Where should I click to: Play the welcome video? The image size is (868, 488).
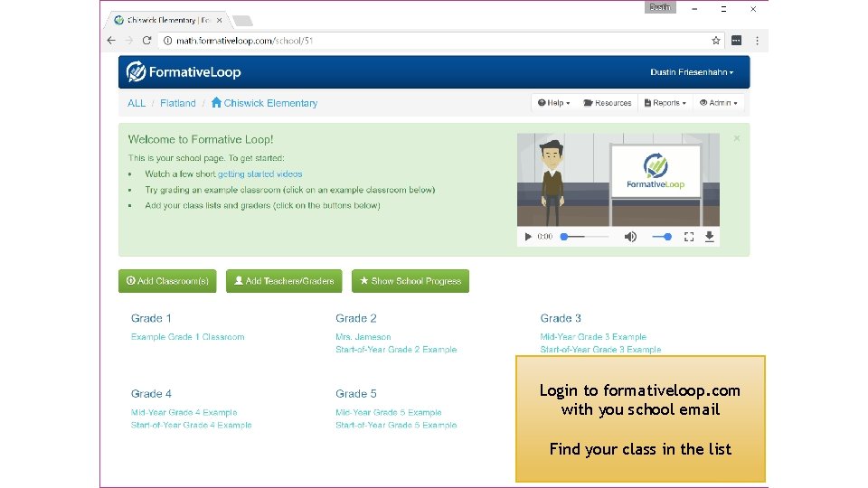pos(527,237)
